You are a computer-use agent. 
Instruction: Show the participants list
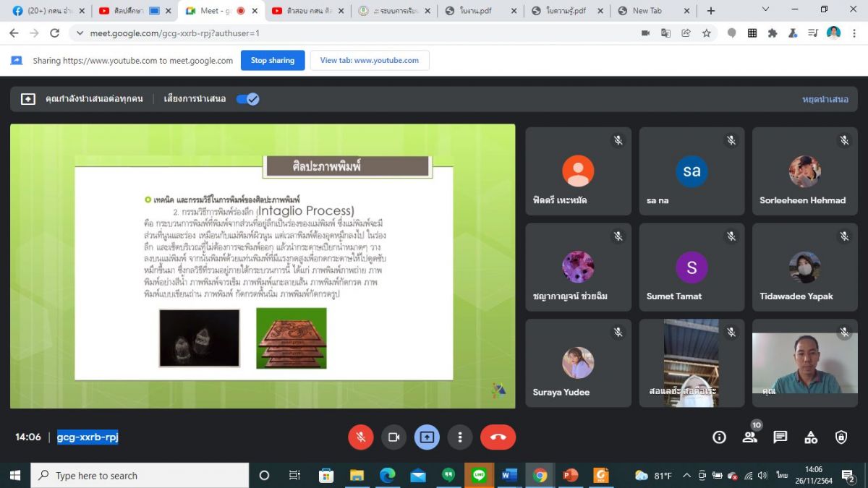[749, 437]
